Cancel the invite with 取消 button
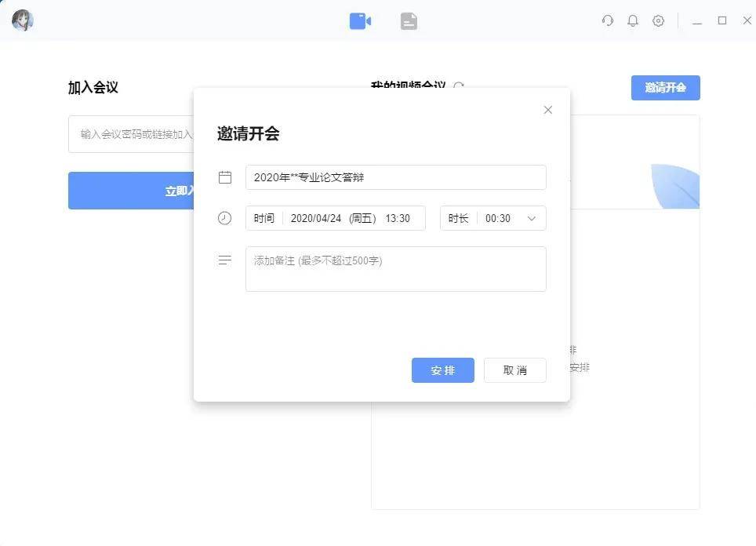The width and height of the screenshot is (756, 546). (514, 369)
